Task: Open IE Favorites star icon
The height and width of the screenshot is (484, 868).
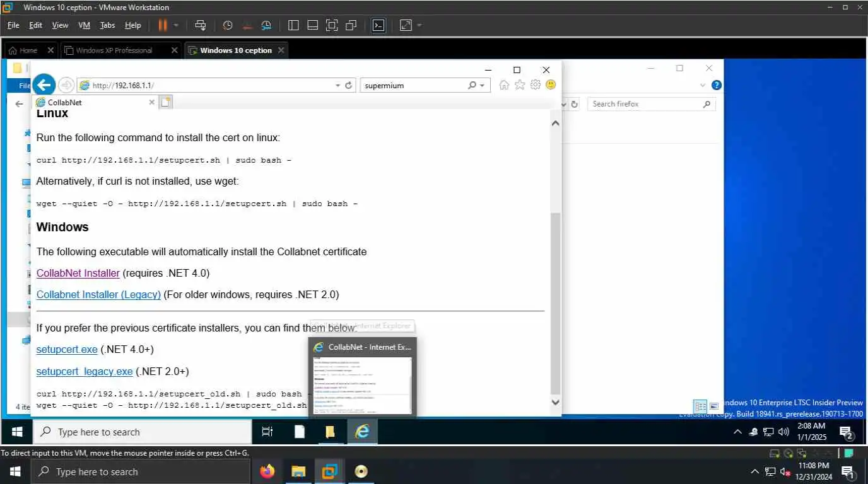Action: [520, 85]
